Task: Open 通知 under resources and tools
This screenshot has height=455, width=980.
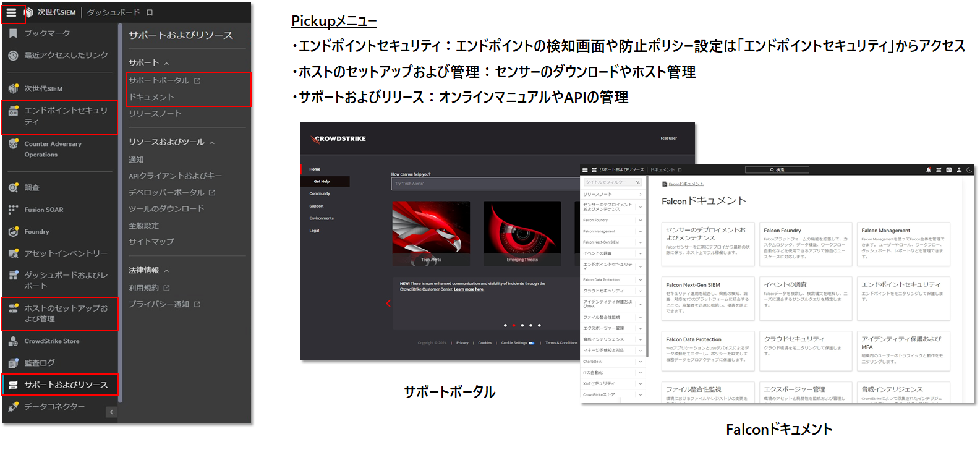Action: coord(136,159)
